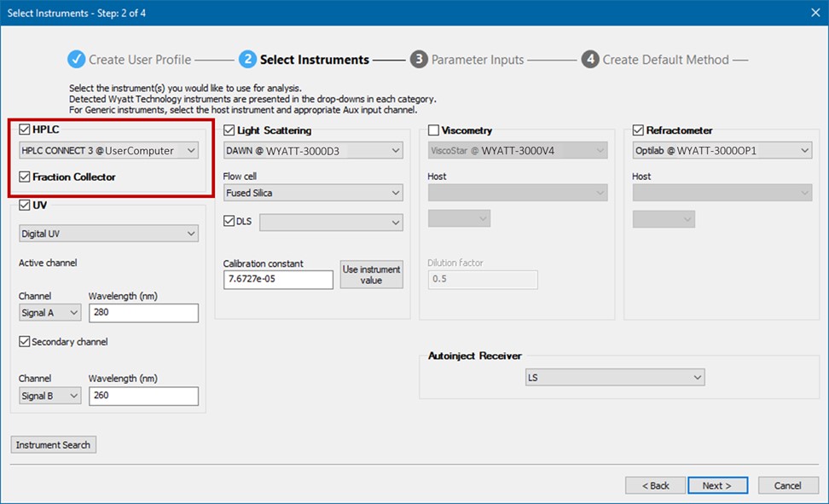
Task: Toggle the Fraction Collector checkbox
Action: coord(25,177)
